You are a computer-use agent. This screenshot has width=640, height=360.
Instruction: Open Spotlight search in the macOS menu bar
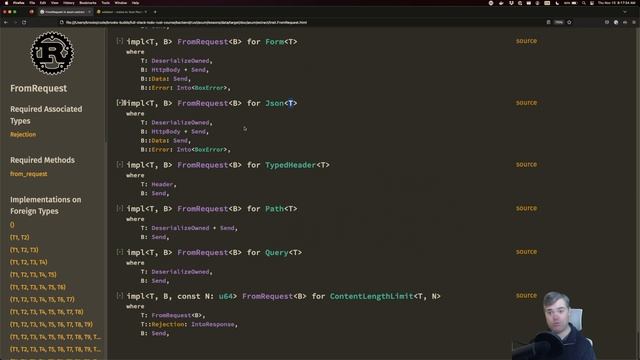click(x=584, y=3)
